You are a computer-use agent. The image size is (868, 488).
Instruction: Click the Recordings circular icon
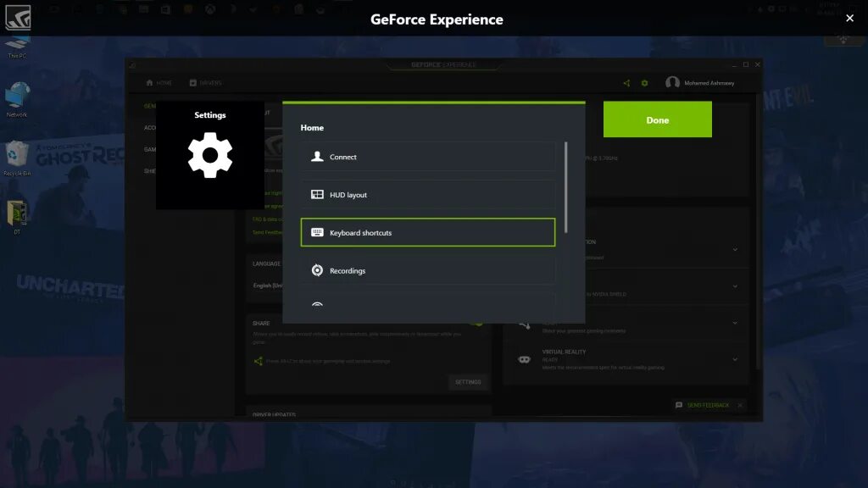[317, 270]
